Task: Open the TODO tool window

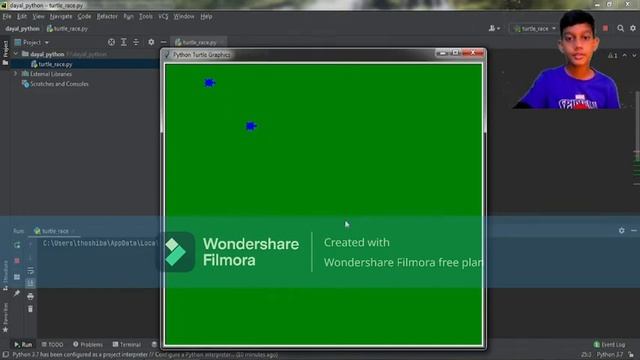Action: point(53,344)
